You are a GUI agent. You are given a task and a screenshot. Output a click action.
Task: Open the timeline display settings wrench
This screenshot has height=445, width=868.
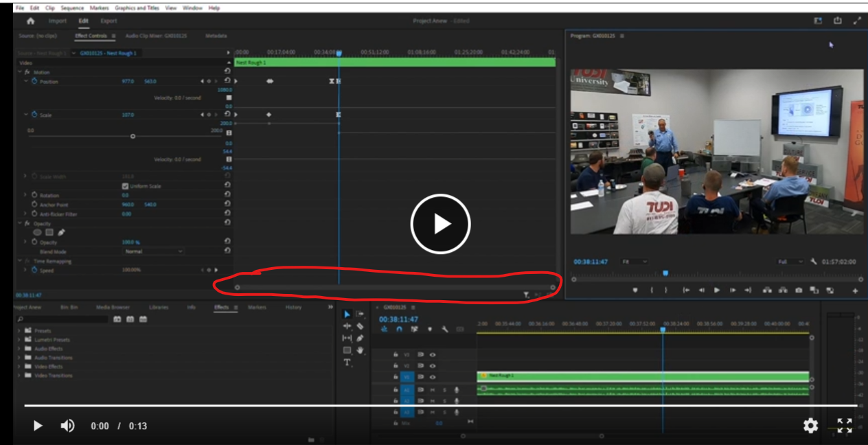tap(445, 329)
